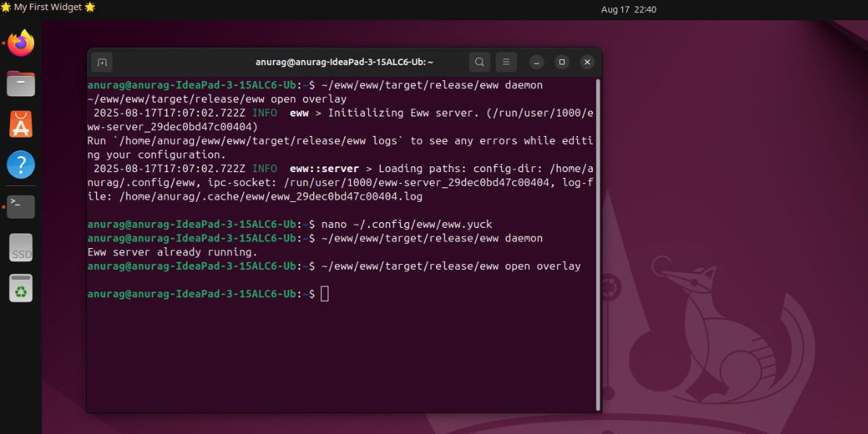This screenshot has width=868, height=434.
Task: Click the terminal search magnifier button
Action: click(479, 62)
